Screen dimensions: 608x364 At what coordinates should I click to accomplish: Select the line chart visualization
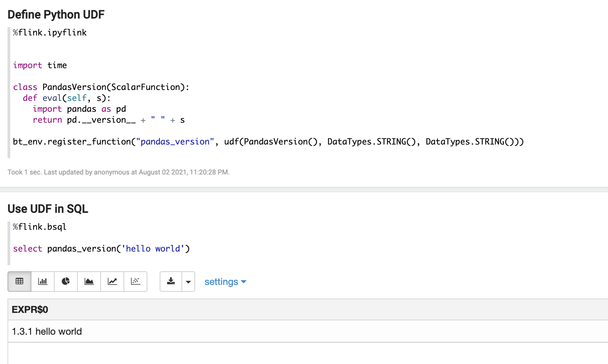tap(112, 282)
